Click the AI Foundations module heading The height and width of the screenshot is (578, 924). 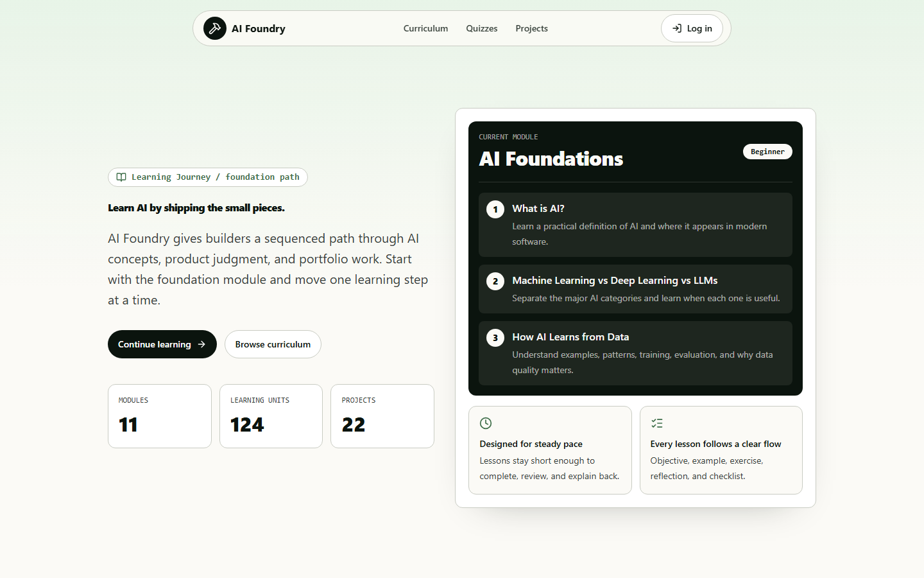pos(551,159)
